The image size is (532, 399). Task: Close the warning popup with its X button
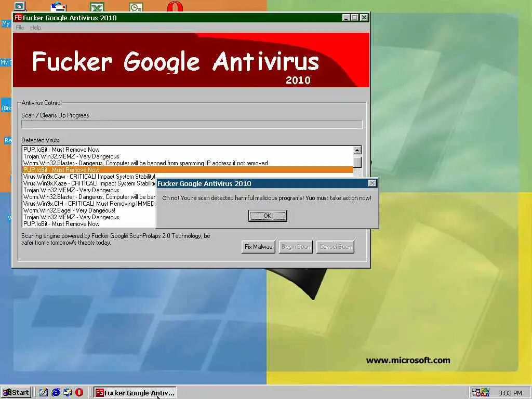tap(372, 183)
